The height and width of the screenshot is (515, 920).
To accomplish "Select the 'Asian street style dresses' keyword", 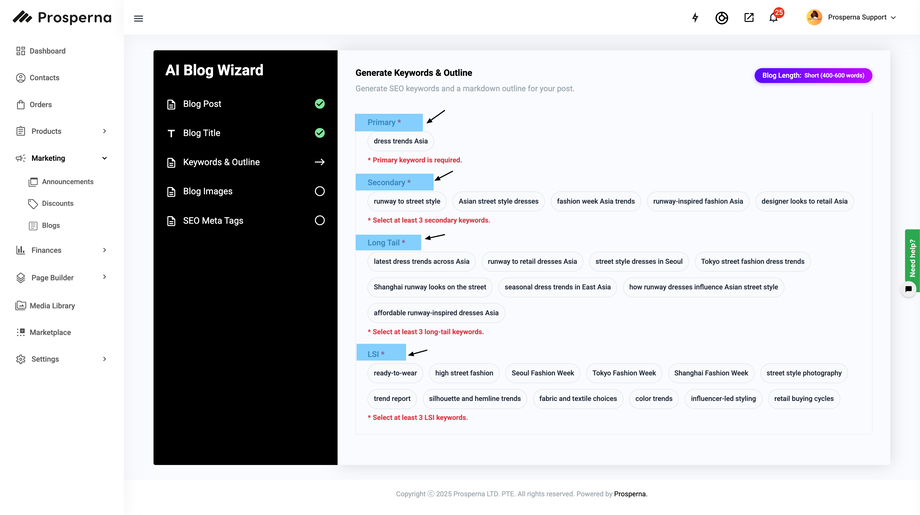I will tap(498, 201).
